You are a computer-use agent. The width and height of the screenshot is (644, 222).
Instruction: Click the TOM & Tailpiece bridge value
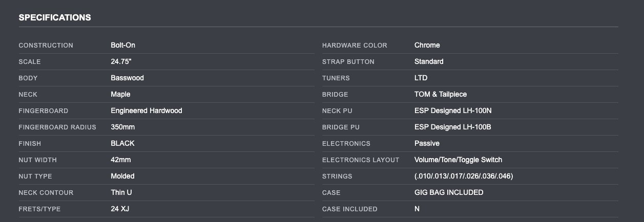pyautogui.click(x=441, y=94)
